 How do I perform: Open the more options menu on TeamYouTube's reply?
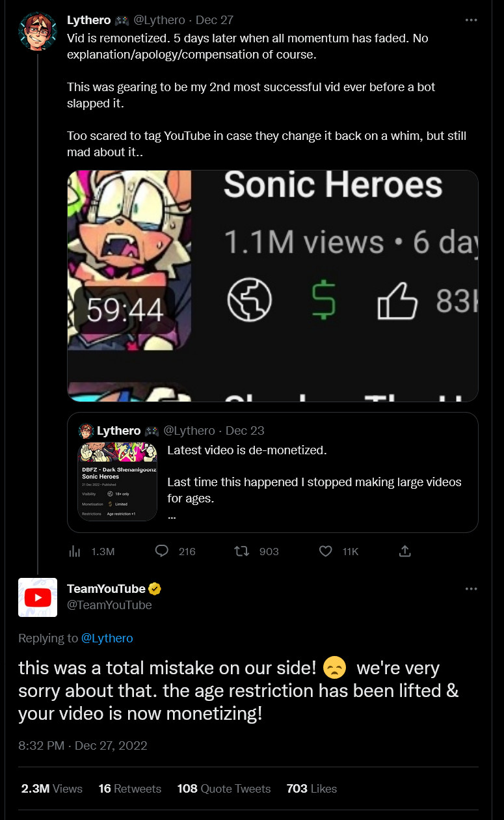(471, 589)
